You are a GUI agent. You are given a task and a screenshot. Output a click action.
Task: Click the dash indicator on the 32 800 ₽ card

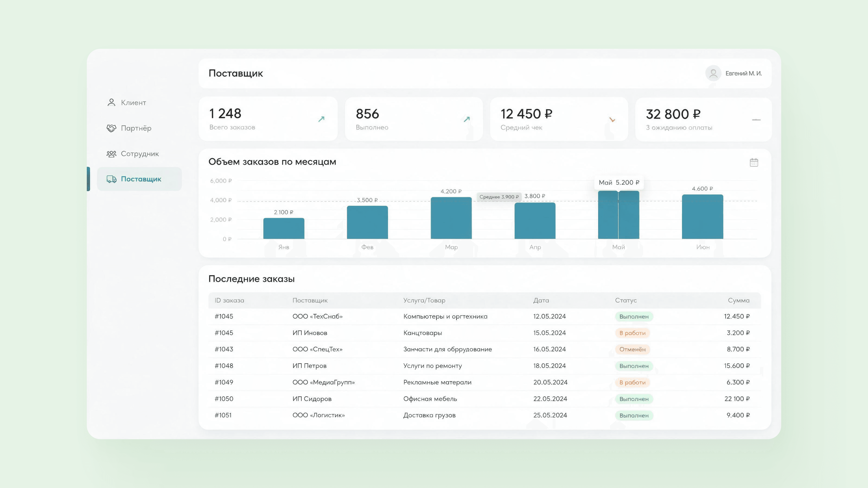[756, 120]
